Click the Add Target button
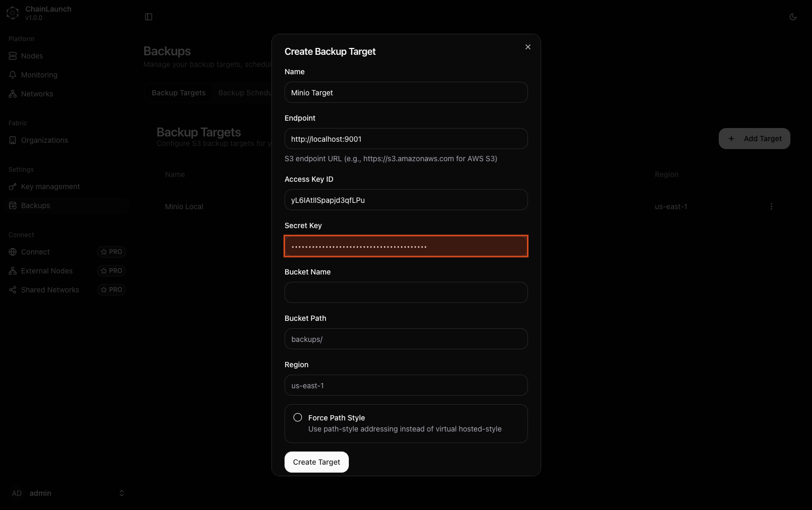The width and height of the screenshot is (812, 510). pos(754,139)
